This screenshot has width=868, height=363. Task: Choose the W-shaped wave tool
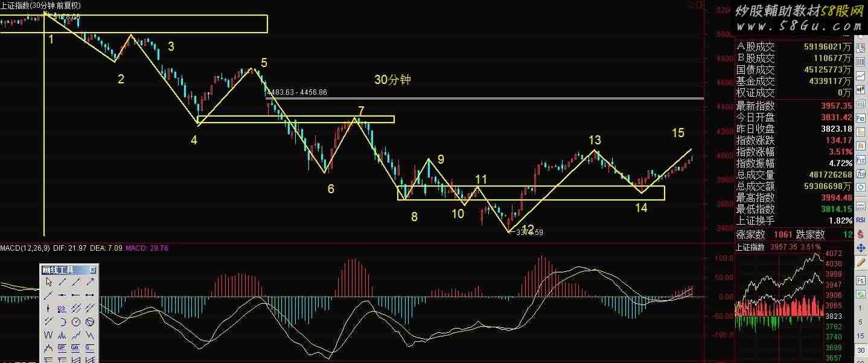click(49, 335)
